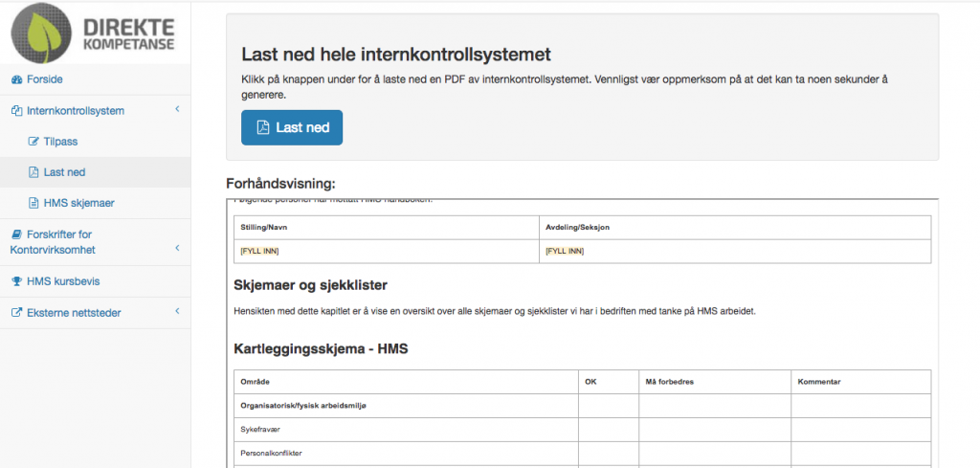Viewport: 980px width, 468px height.
Task: Click the Avdeling/Seksjon column header
Action: coord(577,228)
